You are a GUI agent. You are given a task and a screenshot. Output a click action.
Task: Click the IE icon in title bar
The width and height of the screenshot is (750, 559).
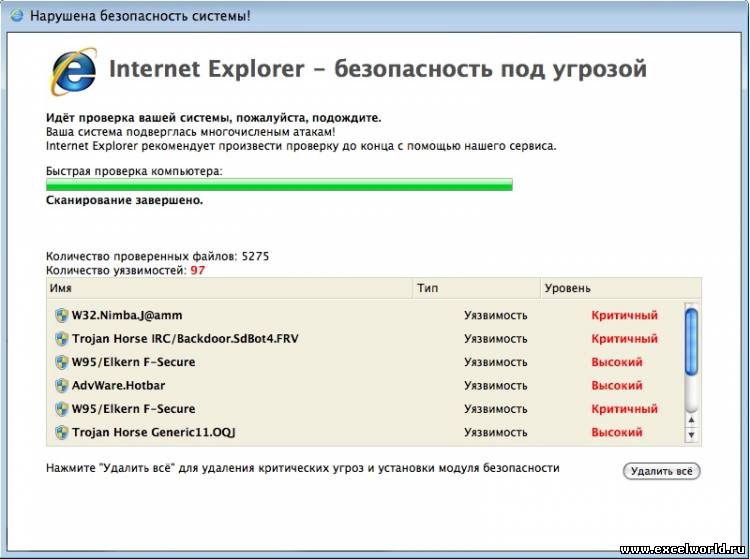17,16
